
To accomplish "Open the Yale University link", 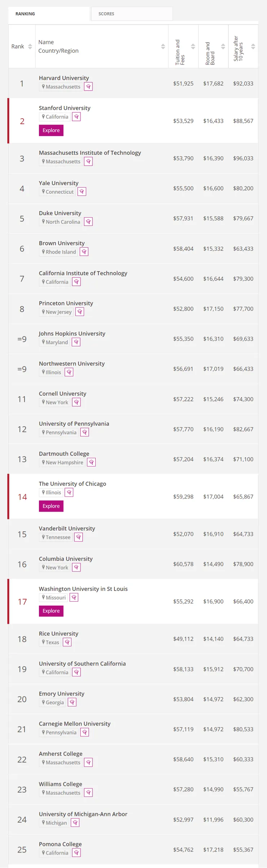I will click(58, 183).
